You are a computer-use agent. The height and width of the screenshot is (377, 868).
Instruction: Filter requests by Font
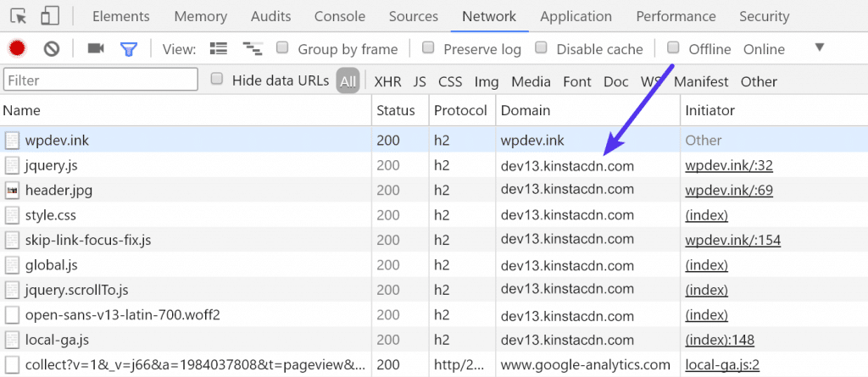point(577,82)
